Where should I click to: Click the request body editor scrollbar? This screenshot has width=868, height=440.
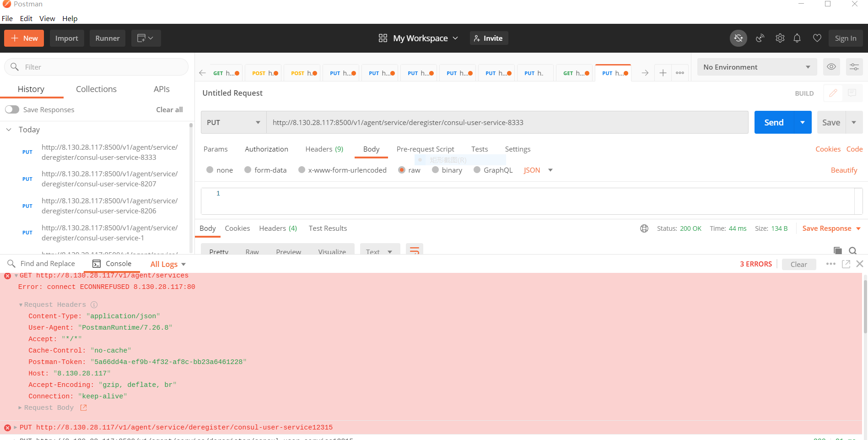pyautogui.click(x=858, y=201)
